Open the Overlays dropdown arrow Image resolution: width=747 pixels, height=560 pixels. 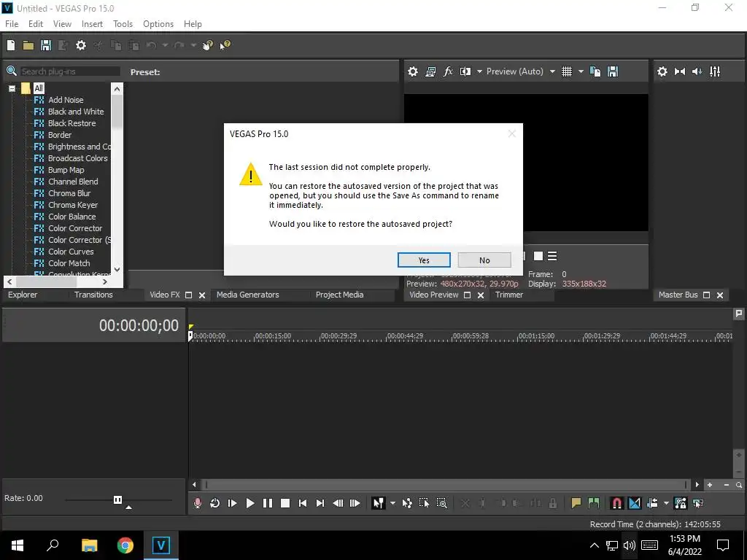pos(581,71)
